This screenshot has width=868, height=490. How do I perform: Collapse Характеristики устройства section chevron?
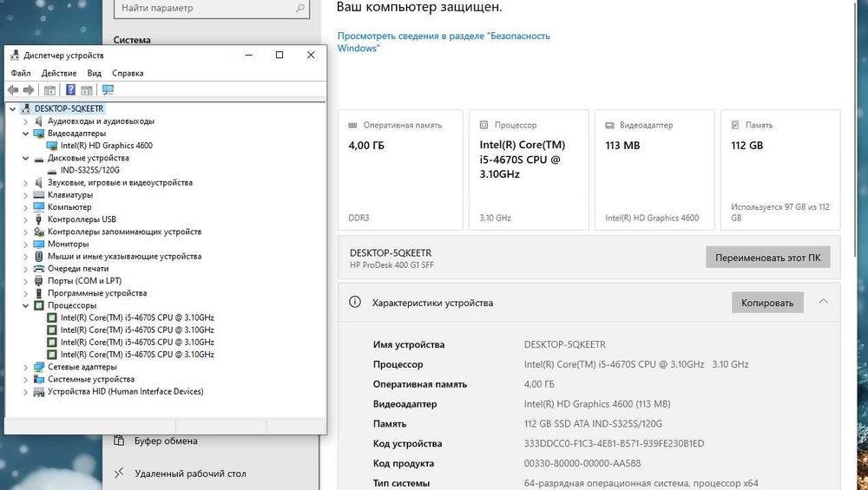coord(823,302)
